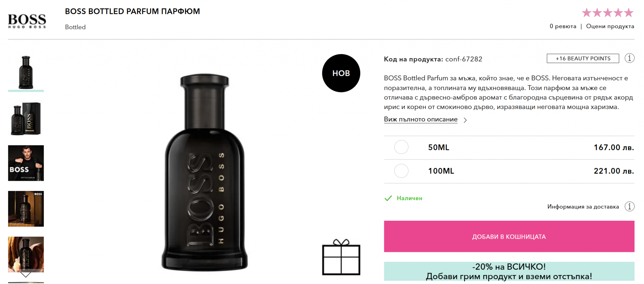Expand thumbnail list with down chevron

point(26,275)
